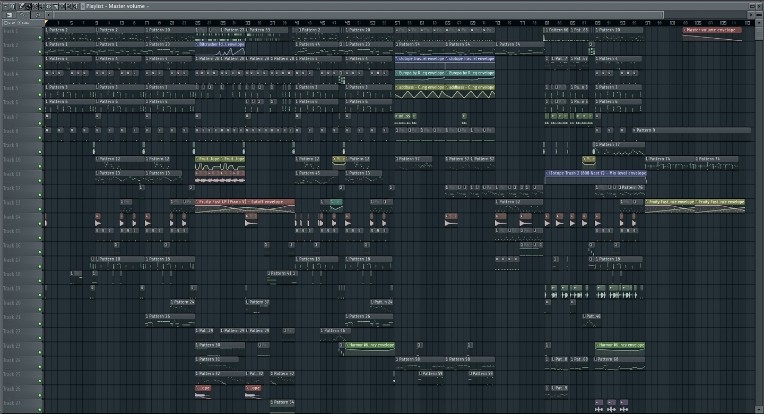Select the Track 27 header label
This screenshot has width=764, height=414.
[x=12, y=403]
